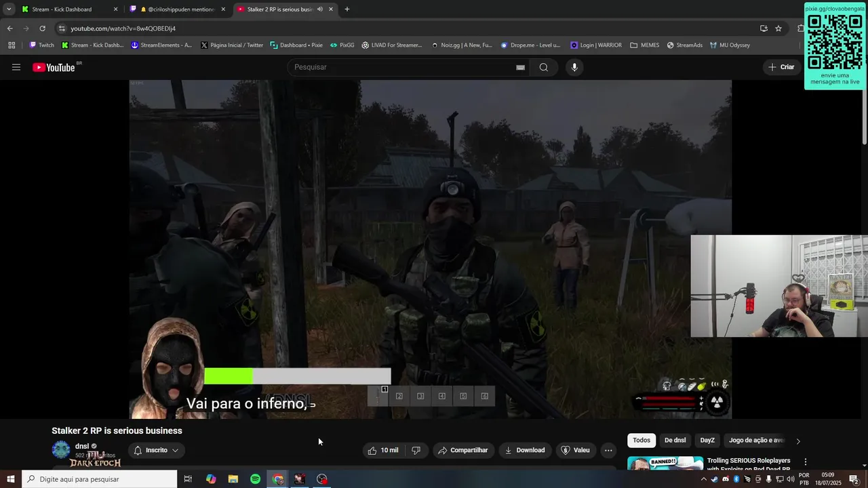The image size is (868, 488).
Task: Mute the Stalker 2 RP tab audio
Action: (320, 9)
